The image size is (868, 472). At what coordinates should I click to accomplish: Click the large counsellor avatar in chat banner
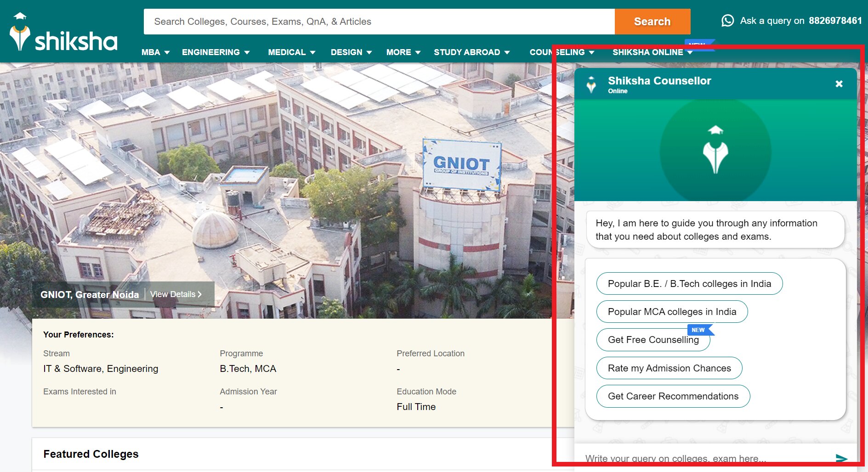pyautogui.click(x=715, y=150)
